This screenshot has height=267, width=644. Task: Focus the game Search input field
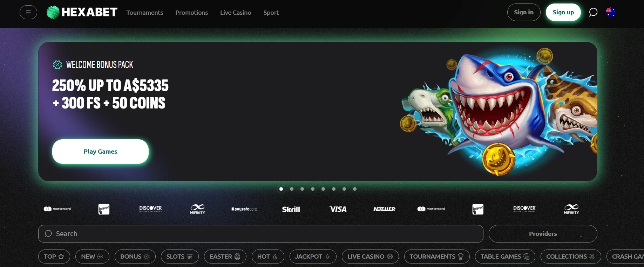(261, 234)
